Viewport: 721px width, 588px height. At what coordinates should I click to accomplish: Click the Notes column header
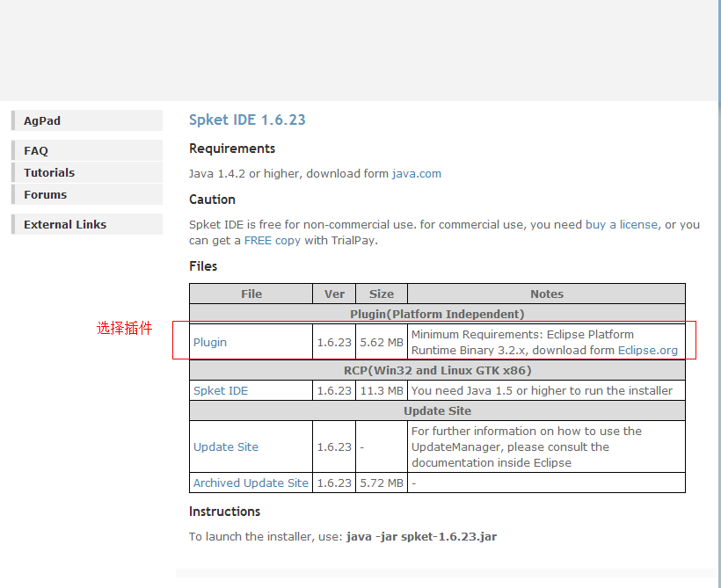pyautogui.click(x=547, y=294)
